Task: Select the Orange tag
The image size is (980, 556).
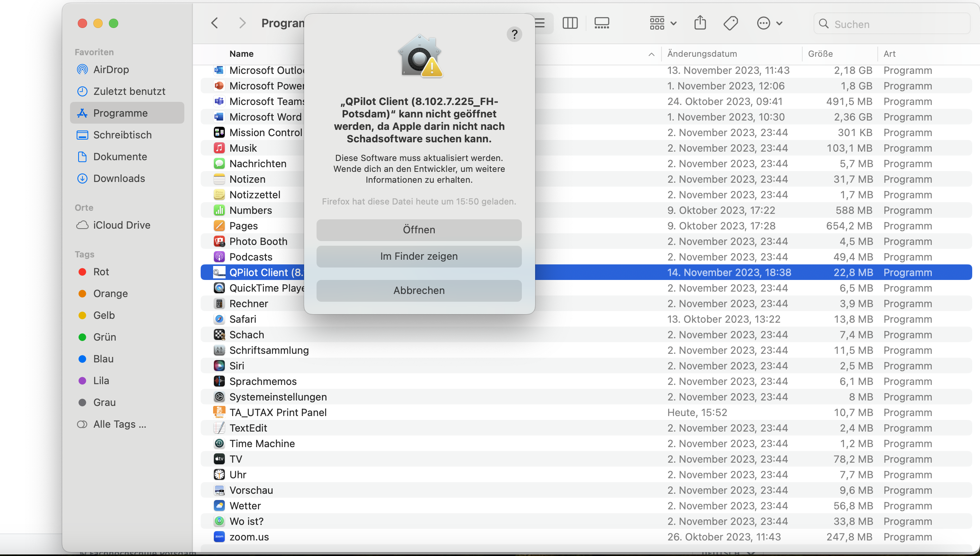Action: coord(127,294)
